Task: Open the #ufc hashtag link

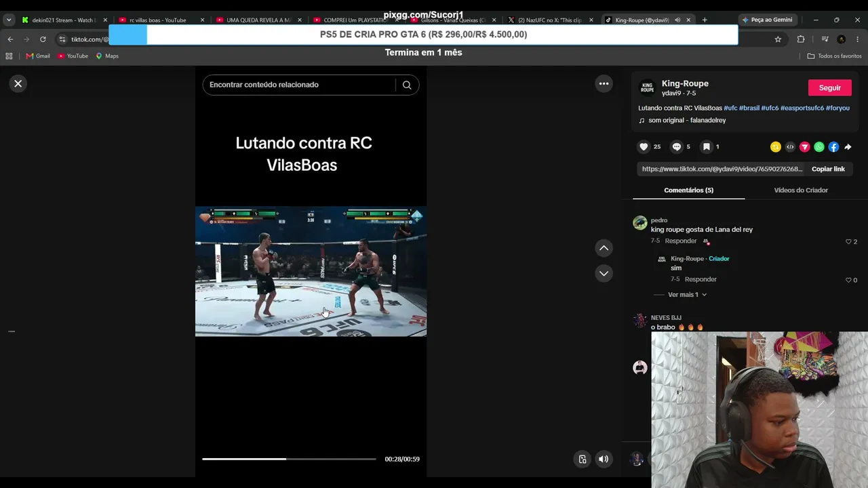Action: tap(730, 108)
